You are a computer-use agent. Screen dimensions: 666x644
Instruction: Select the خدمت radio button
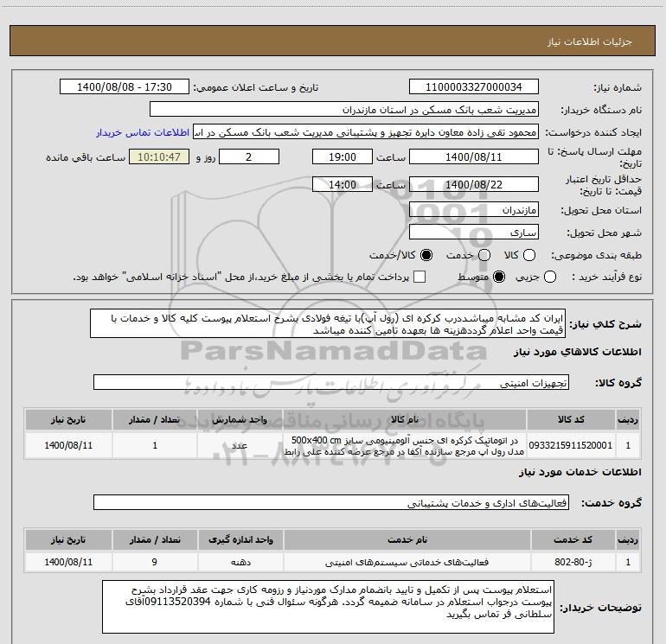pos(484,255)
